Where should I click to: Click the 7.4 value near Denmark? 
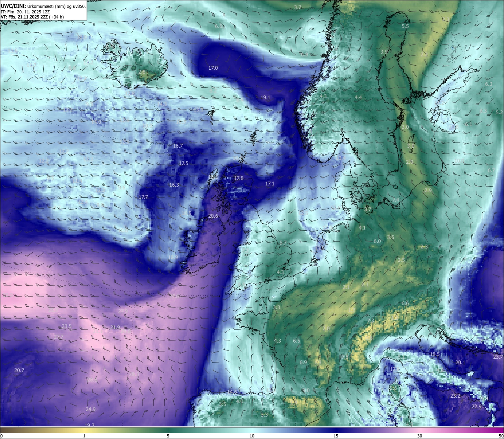click(x=396, y=200)
